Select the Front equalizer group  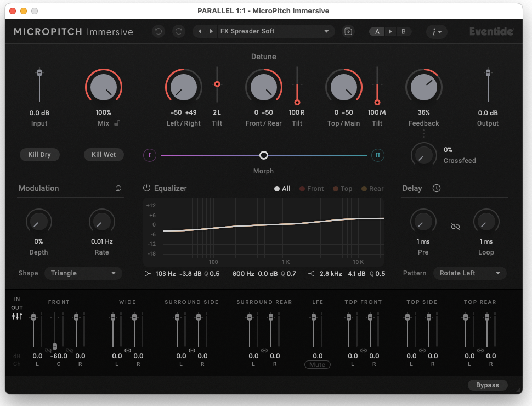(312, 189)
